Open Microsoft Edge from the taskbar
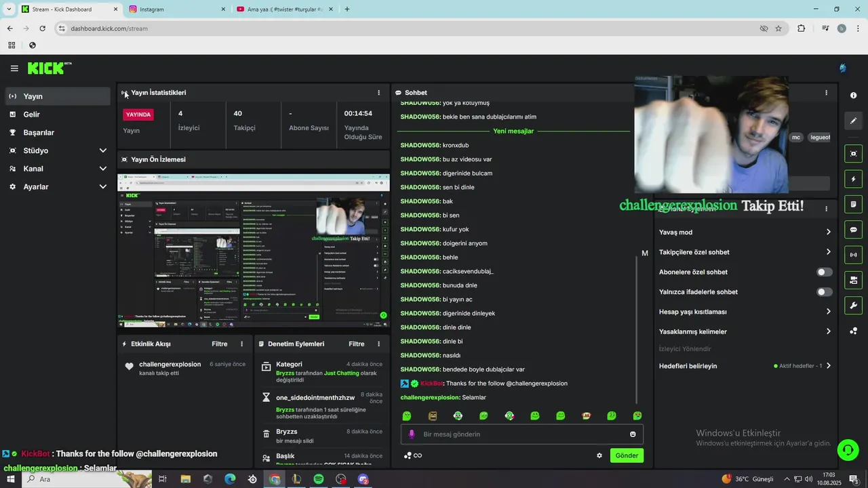Image resolution: width=868 pixels, height=488 pixels. [x=230, y=479]
